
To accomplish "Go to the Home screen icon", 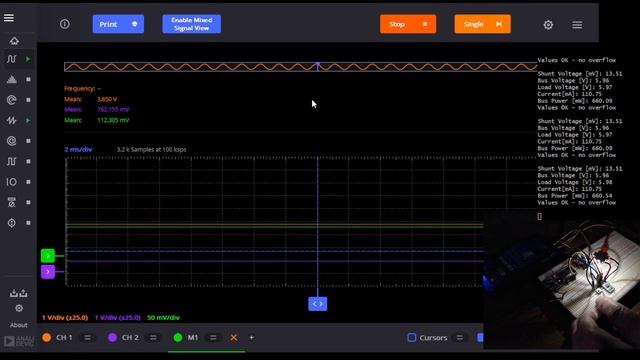I will pyautogui.click(x=14, y=41).
